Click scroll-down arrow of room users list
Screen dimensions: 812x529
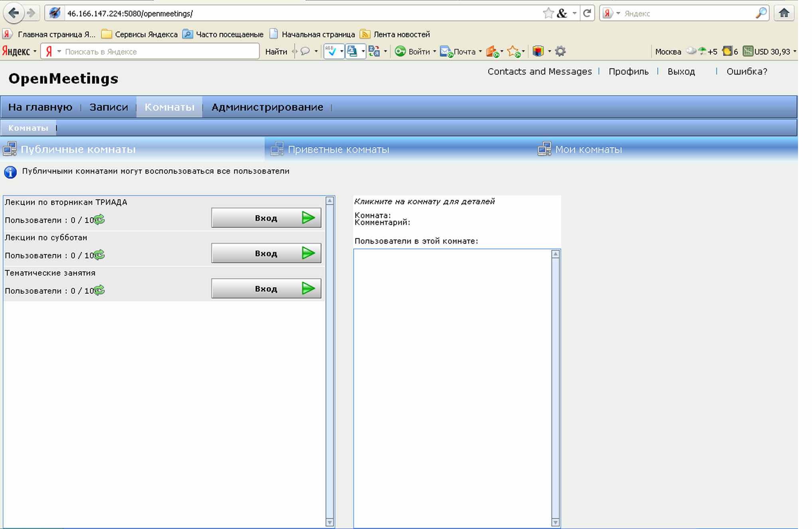coord(555,522)
